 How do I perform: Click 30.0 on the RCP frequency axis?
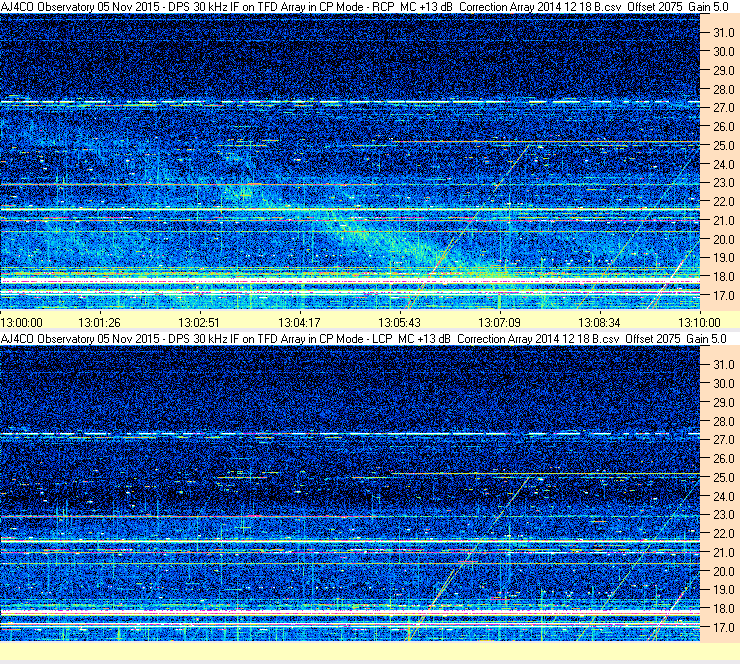coord(723,52)
